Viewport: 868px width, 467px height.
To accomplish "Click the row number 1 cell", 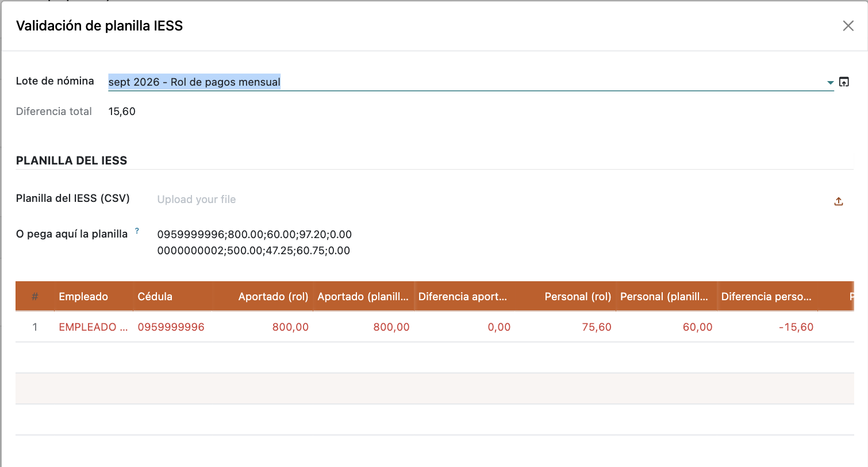I will click(x=35, y=327).
